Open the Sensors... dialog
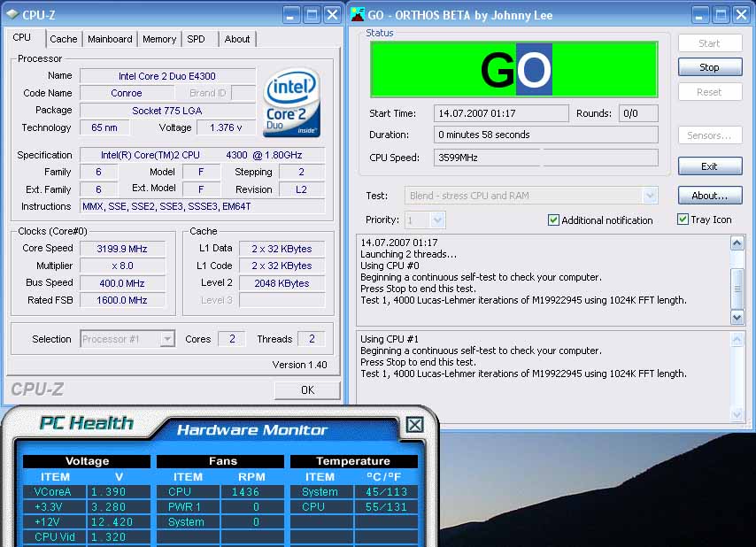756x547 pixels. point(710,135)
